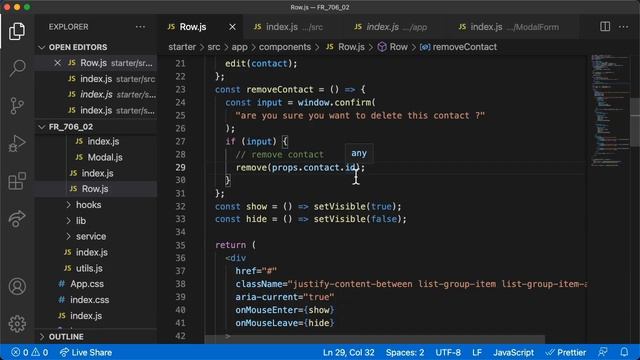Open the Accounts menu icon
Screen dimensions: 640x360
(17, 287)
